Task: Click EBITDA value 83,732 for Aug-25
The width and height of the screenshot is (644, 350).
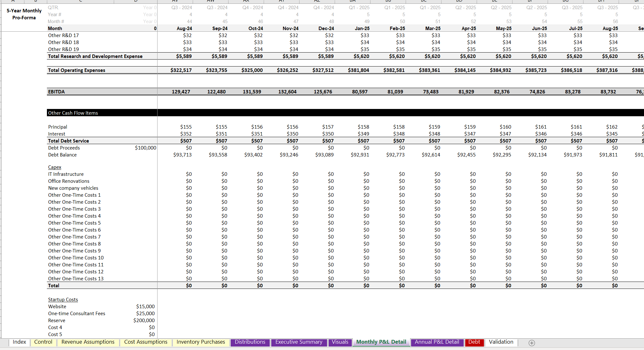Action: tap(608, 92)
